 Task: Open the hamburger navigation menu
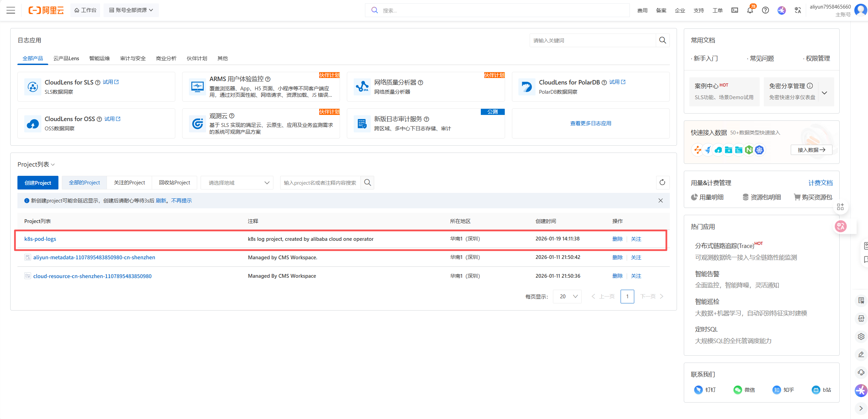coord(11,10)
